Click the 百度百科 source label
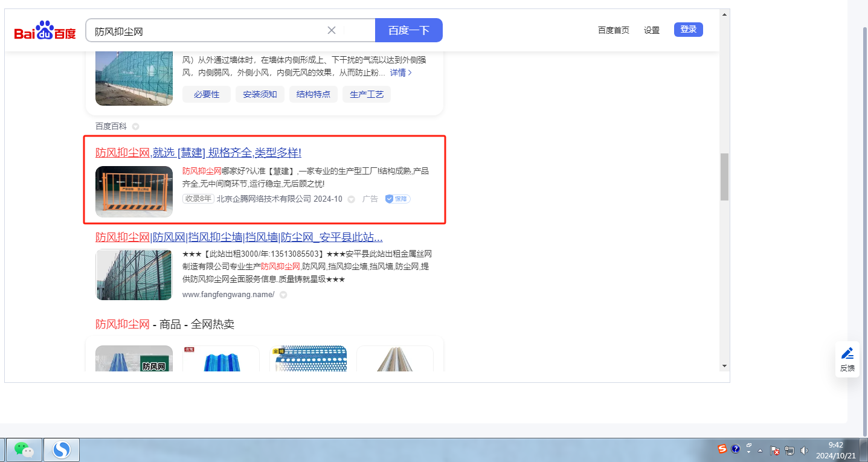This screenshot has width=868, height=462. (x=111, y=126)
